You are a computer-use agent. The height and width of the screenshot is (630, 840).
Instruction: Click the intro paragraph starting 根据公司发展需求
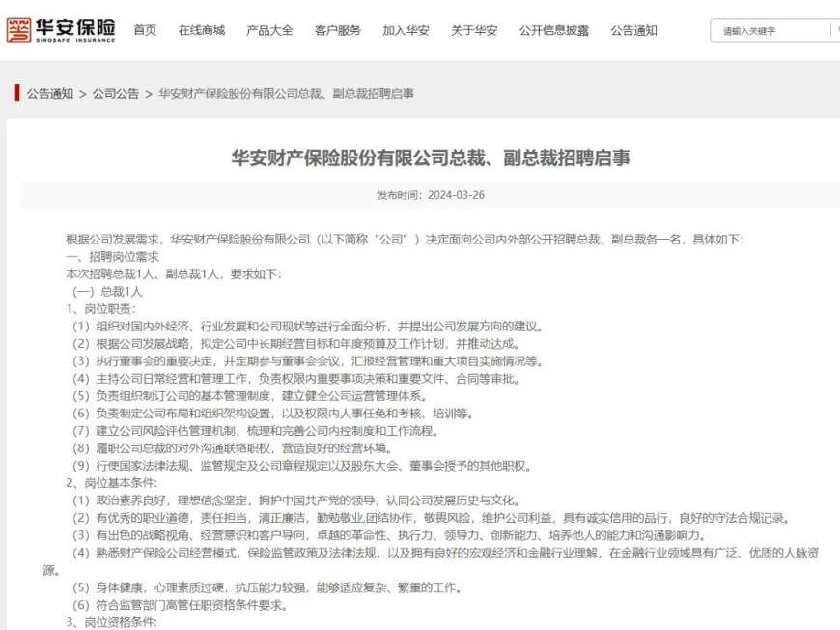405,239
